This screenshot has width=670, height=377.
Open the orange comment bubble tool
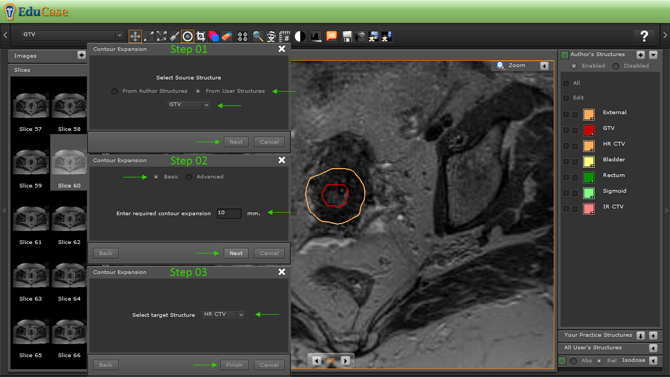pos(331,36)
